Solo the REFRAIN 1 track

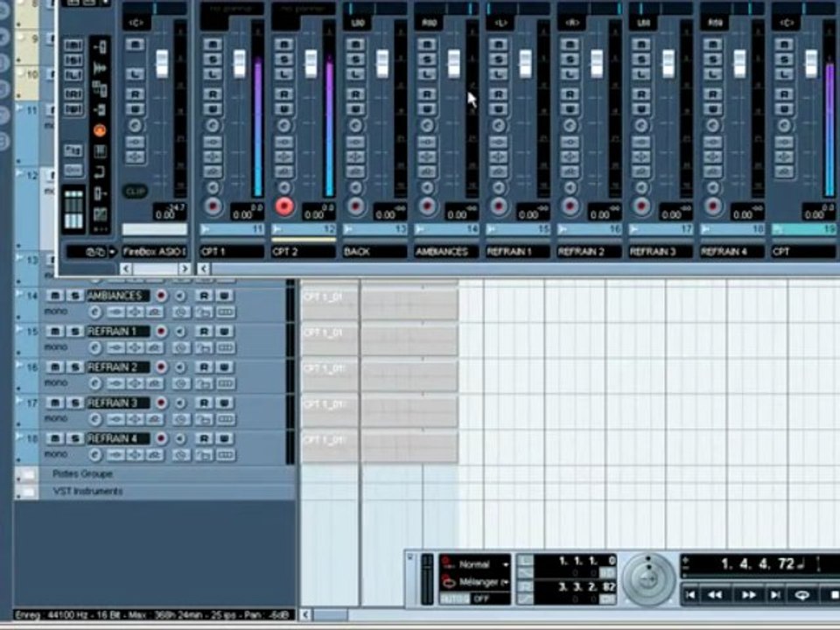75,332
